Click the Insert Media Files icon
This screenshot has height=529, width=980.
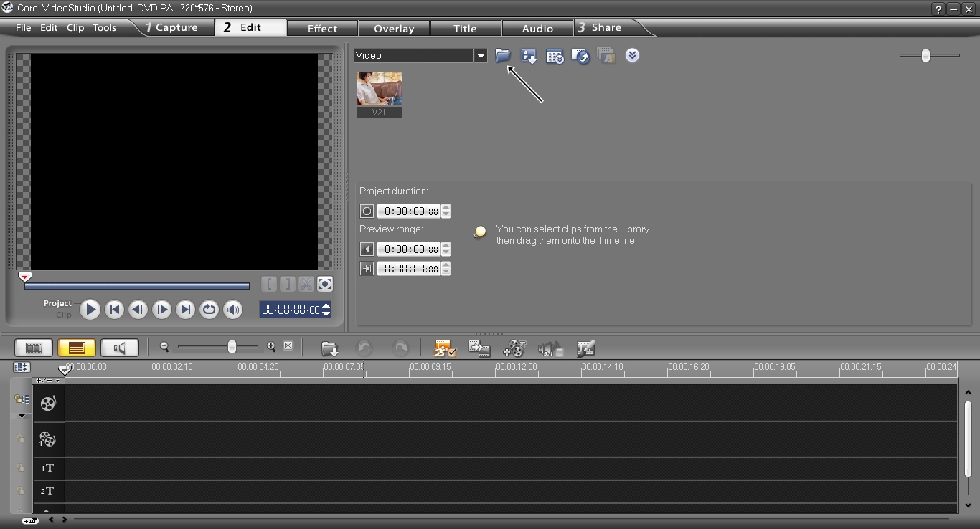tap(329, 349)
